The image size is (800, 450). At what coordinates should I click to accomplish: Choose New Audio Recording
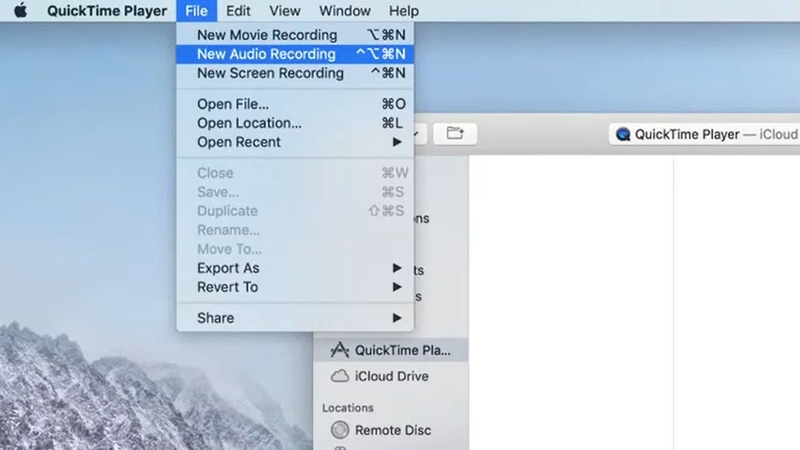[x=295, y=54]
